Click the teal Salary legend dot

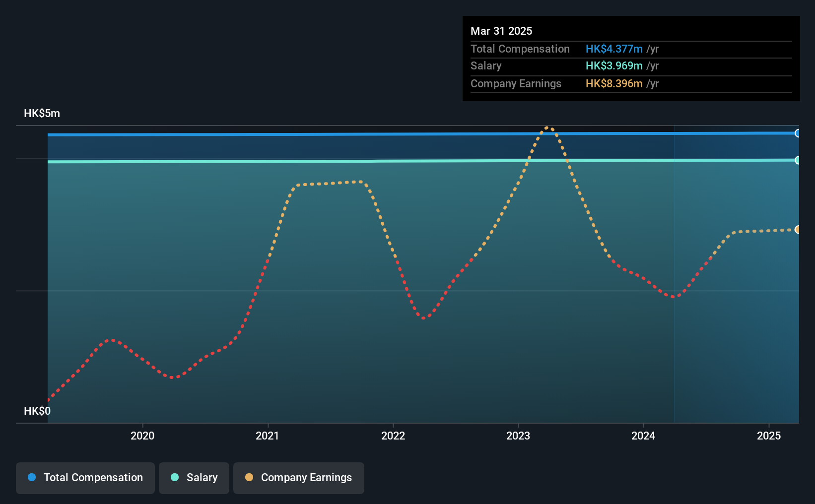(175, 477)
